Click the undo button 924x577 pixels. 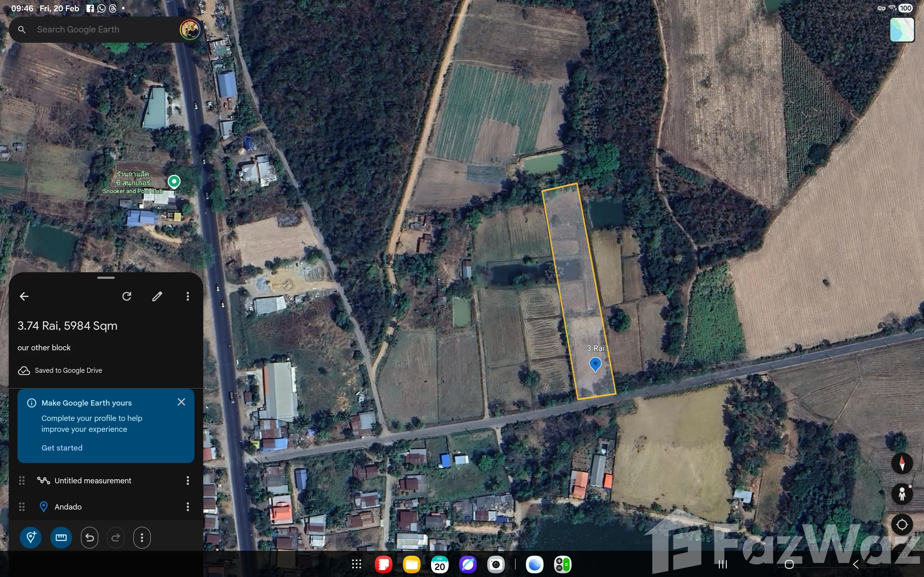click(90, 538)
